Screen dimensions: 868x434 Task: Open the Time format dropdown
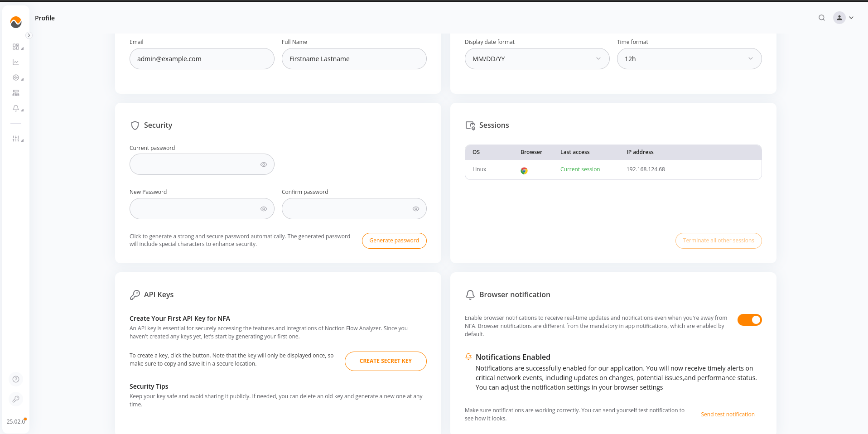tap(690, 59)
